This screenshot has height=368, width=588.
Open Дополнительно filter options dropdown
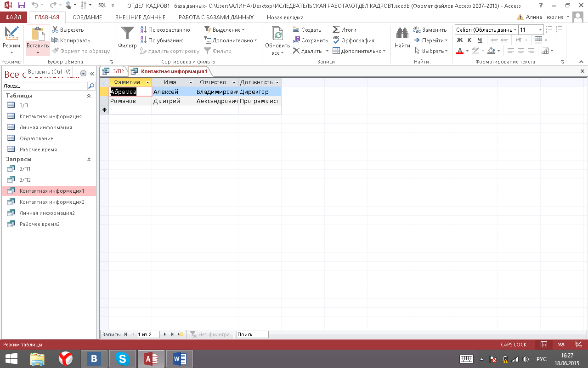pyautogui.click(x=231, y=40)
